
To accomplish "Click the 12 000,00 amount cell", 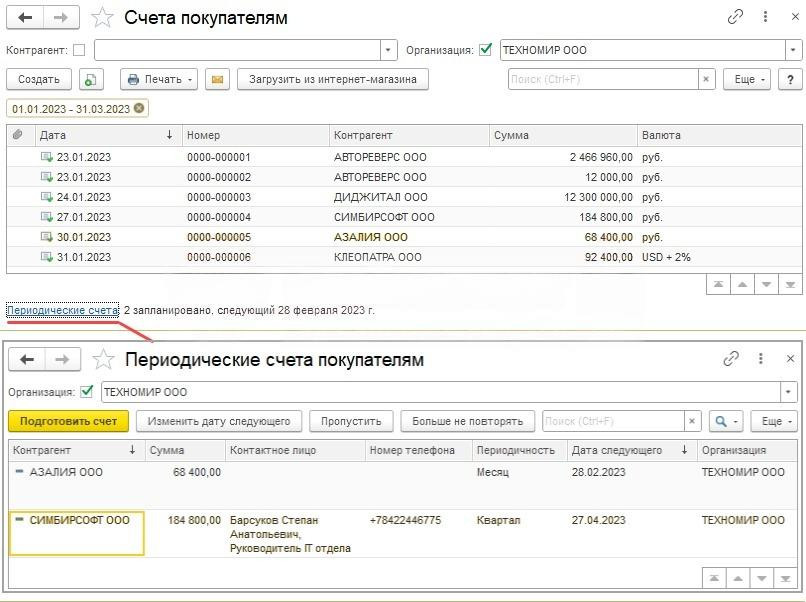I will coord(609,177).
